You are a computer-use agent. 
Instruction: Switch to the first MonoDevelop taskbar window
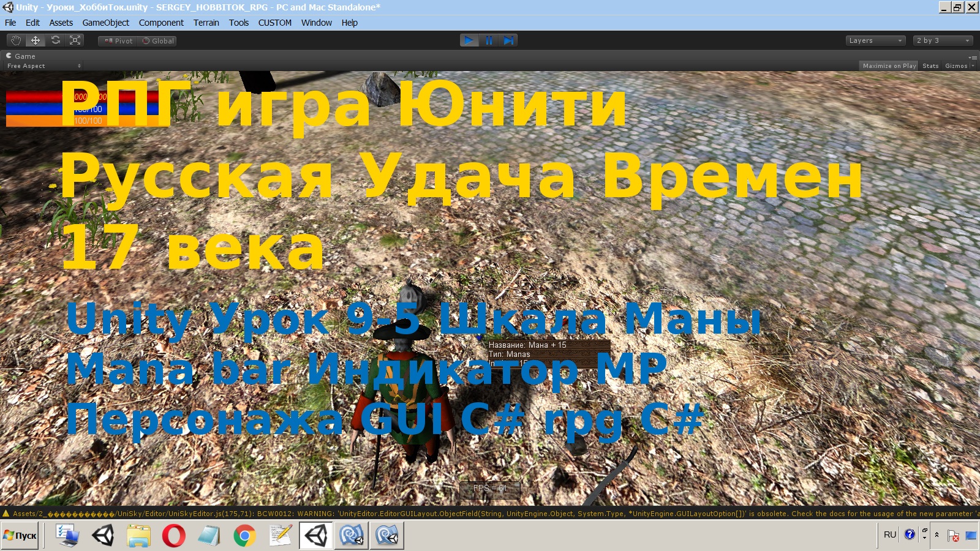352,536
